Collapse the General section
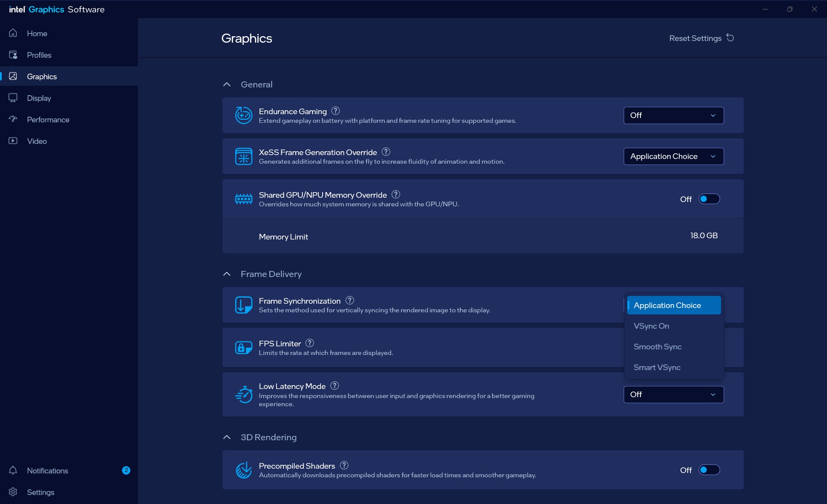The height and width of the screenshot is (504, 827). pos(227,84)
